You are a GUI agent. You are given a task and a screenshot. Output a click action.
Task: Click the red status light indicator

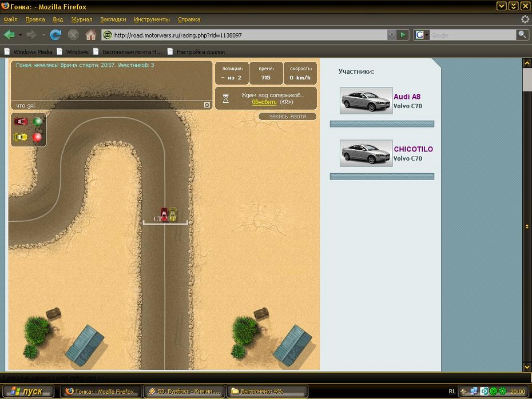(x=37, y=137)
